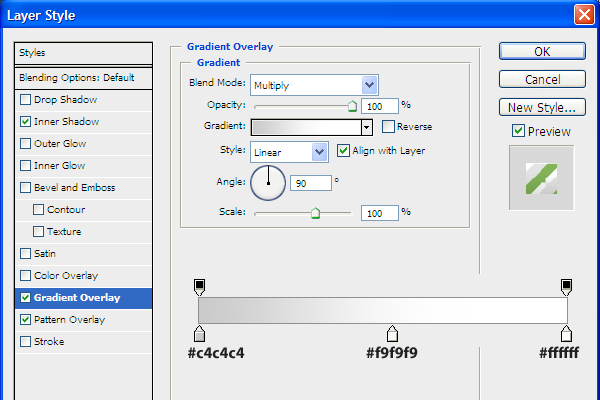Click the Angle value field
The image size is (600, 400).
click(x=311, y=183)
